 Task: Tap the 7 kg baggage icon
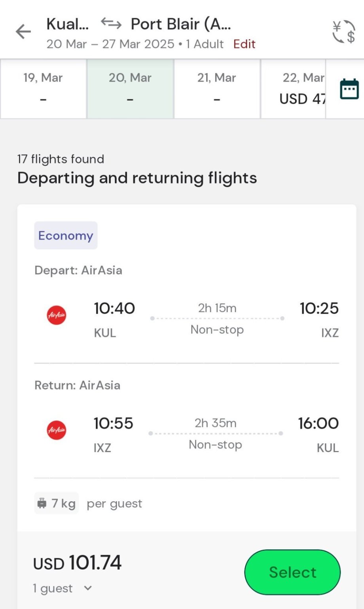click(42, 503)
